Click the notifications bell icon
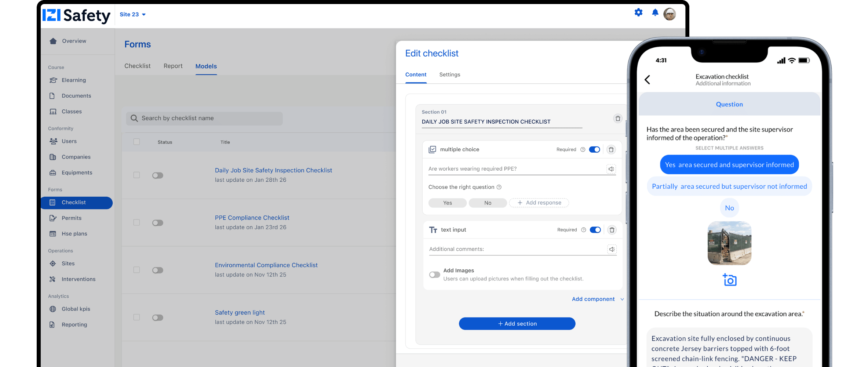 (655, 13)
